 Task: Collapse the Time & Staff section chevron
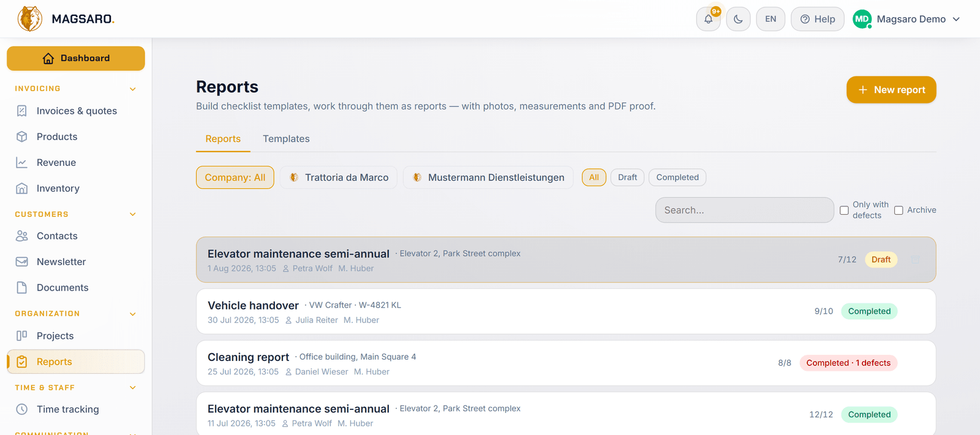133,388
